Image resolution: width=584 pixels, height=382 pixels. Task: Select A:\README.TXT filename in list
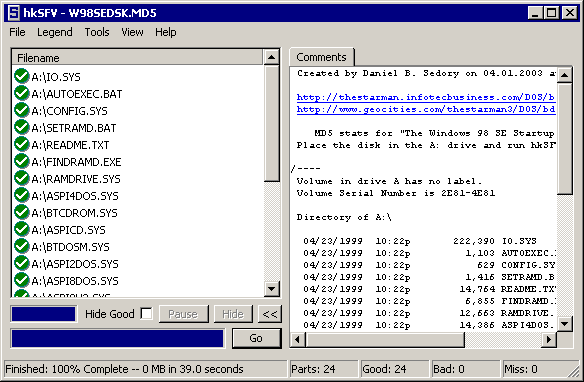click(x=70, y=145)
